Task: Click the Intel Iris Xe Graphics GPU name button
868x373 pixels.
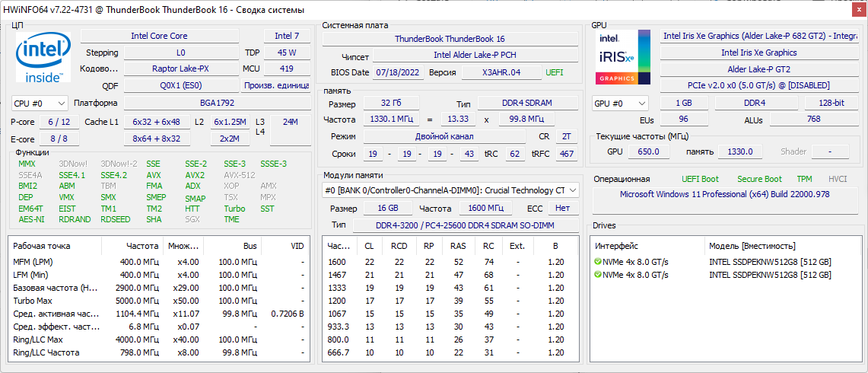Action: click(x=758, y=53)
